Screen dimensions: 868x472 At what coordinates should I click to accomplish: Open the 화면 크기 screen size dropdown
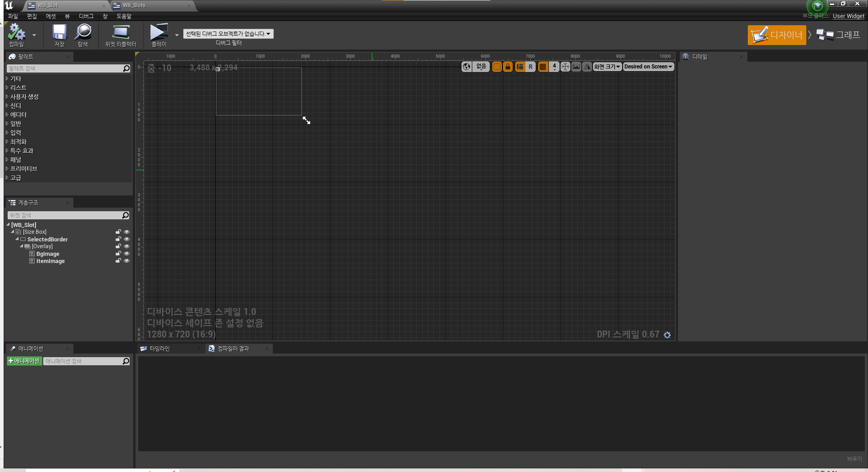[607, 67]
